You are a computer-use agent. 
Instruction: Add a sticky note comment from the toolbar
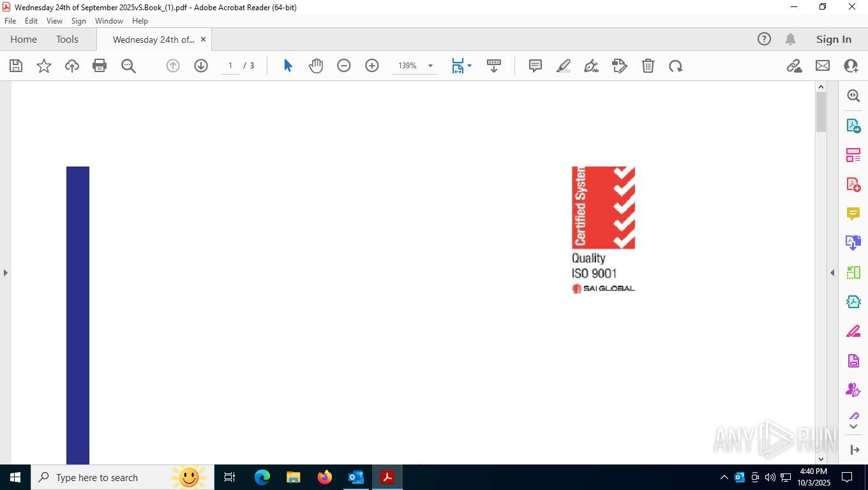tap(535, 66)
